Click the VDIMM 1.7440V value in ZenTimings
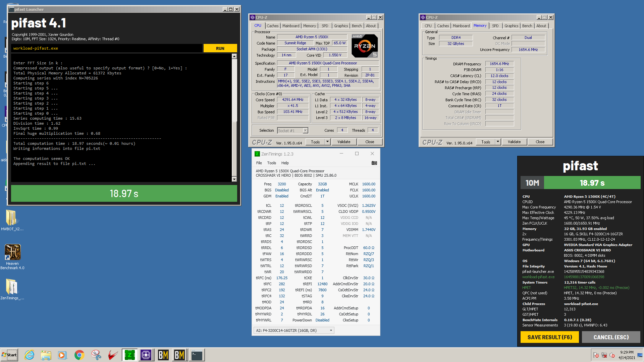This screenshot has height=362, width=644. (369, 230)
